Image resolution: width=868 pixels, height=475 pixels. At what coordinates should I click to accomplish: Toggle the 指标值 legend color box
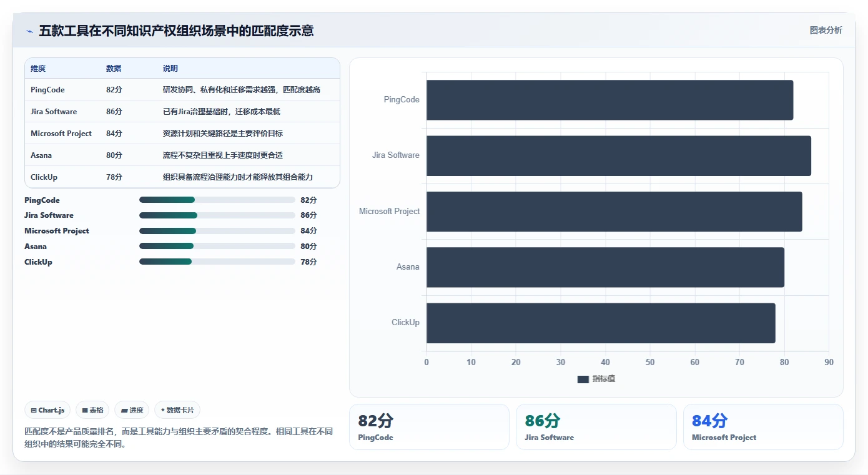coord(583,379)
